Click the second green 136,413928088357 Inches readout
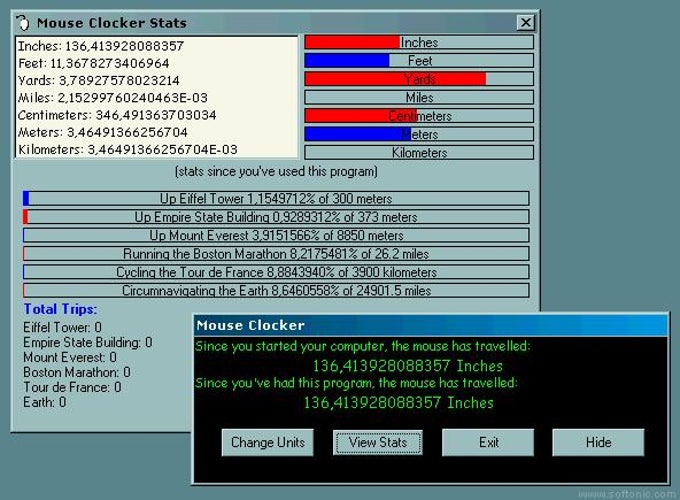Screen dimensions: 680x500 click(398, 402)
